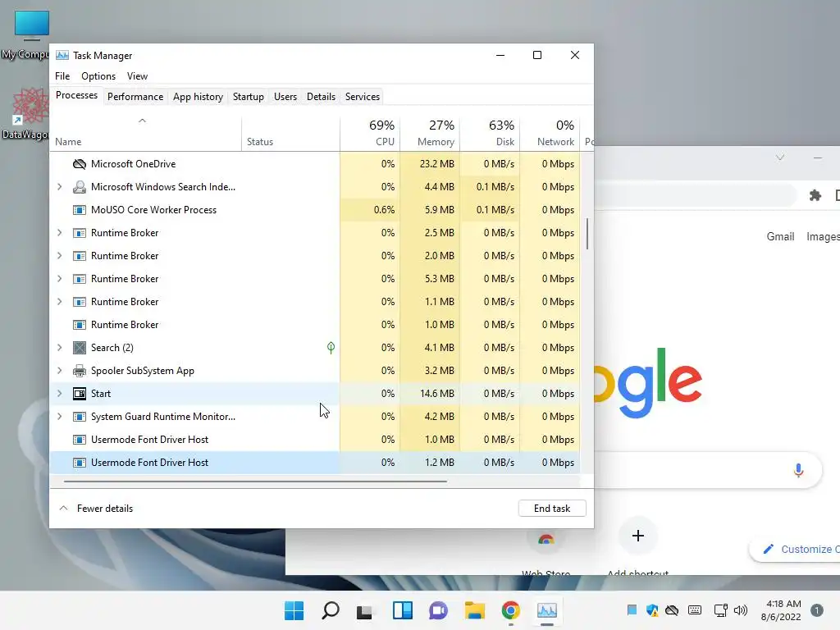Open taskbar Search magnifier
The width and height of the screenshot is (840, 630).
331,610
